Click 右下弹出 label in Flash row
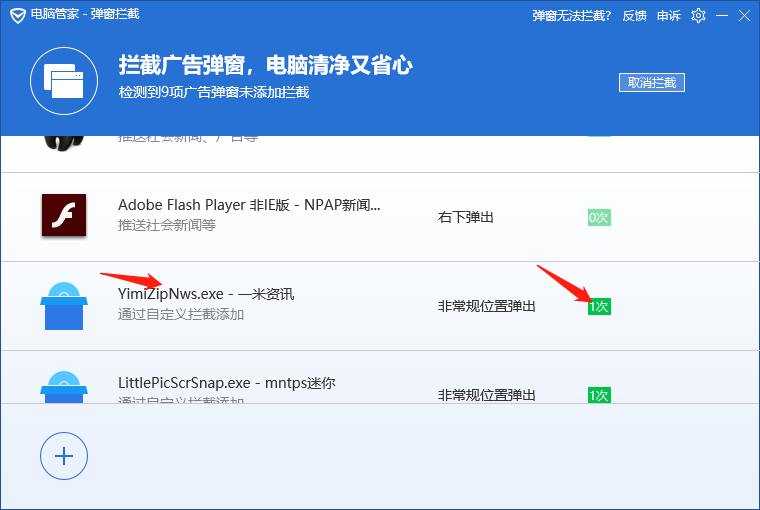 pos(465,217)
